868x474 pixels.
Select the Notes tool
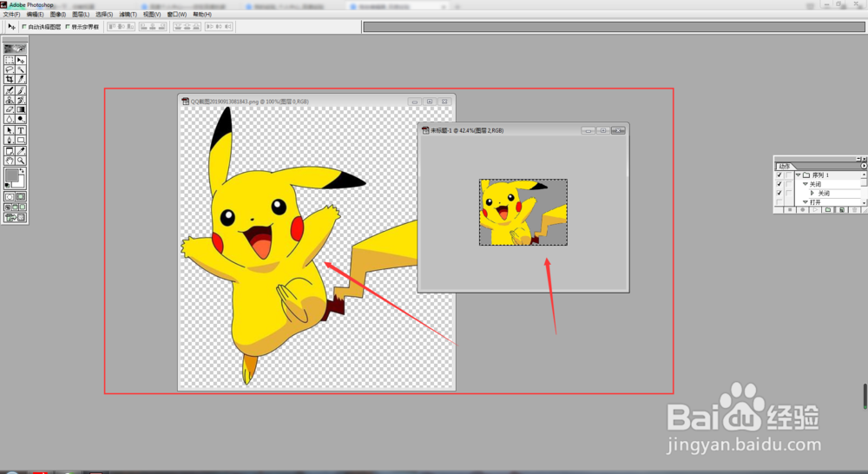(x=9, y=150)
